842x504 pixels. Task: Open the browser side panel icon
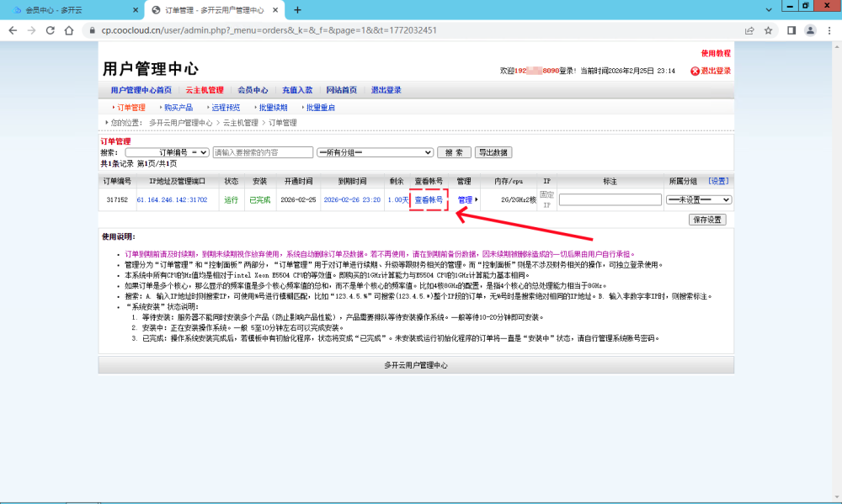tap(791, 30)
